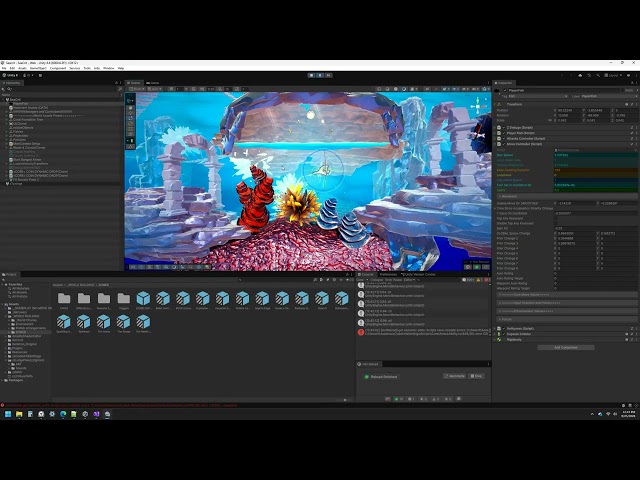Open the File menu
The image size is (640, 480).
tap(4, 68)
